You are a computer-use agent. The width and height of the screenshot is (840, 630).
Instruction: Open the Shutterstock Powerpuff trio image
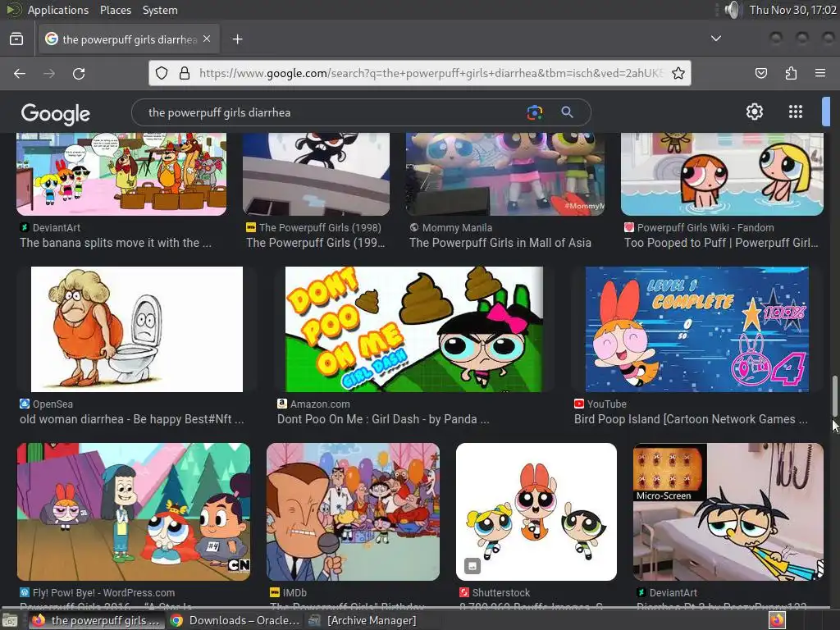point(536,512)
